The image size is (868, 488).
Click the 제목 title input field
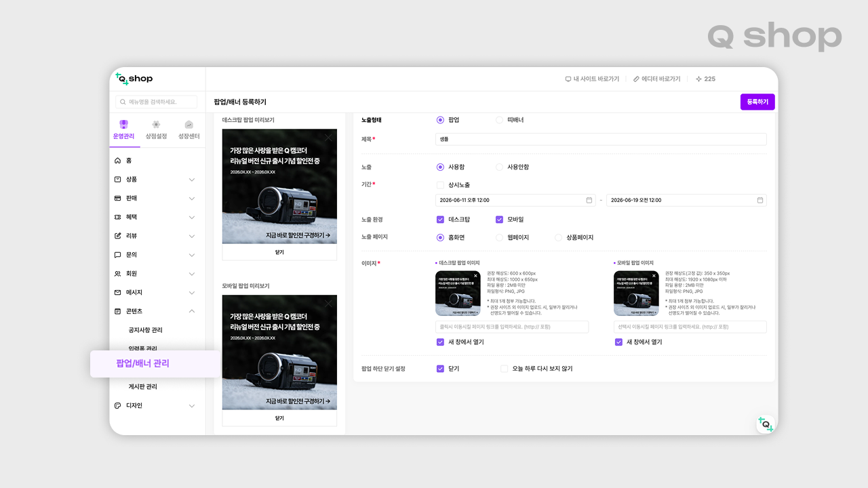pyautogui.click(x=601, y=139)
